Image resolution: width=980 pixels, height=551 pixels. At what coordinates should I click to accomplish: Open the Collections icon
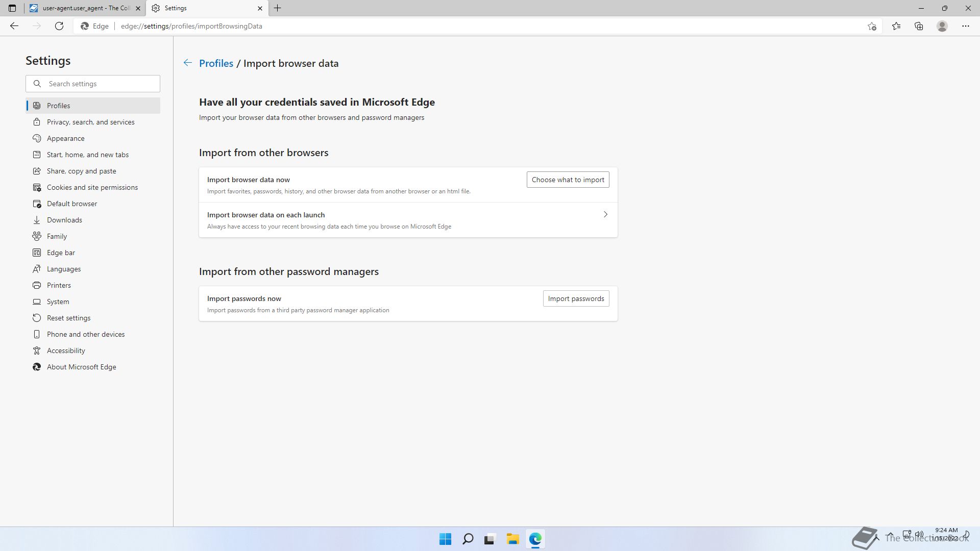919,26
